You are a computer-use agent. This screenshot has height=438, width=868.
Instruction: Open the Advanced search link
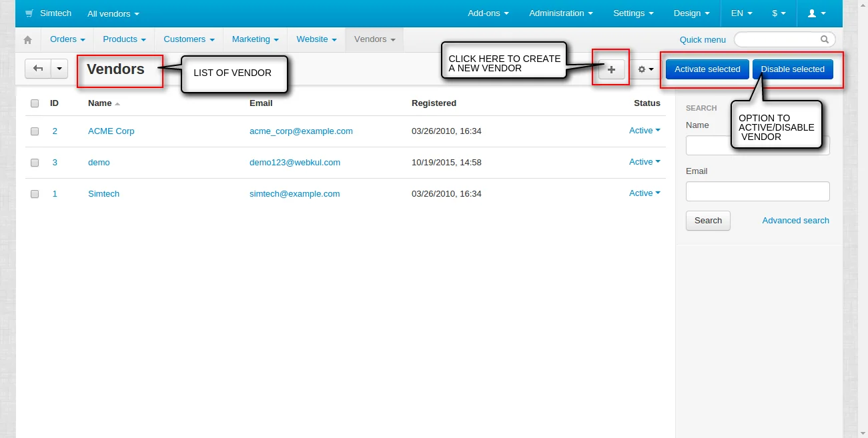coord(795,221)
